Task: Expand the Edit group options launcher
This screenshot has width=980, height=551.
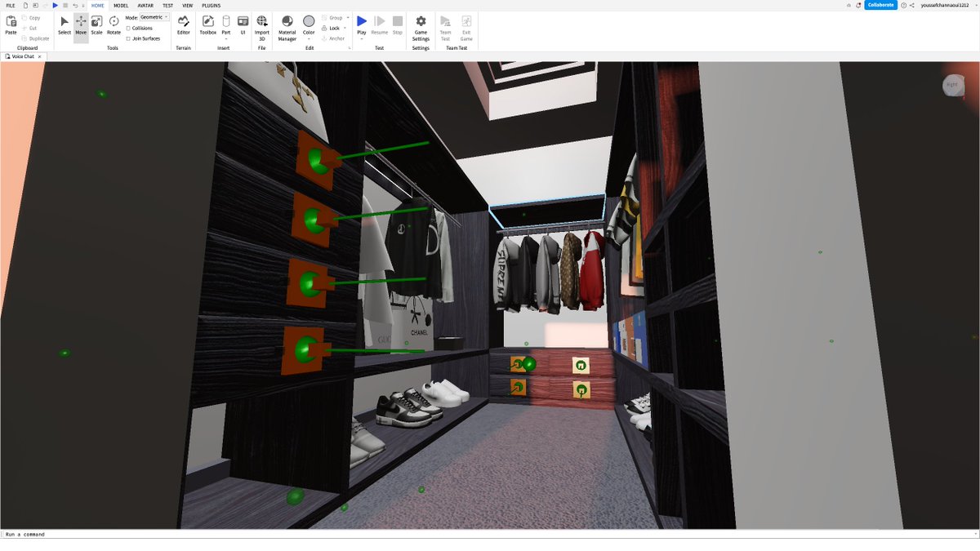Action: [x=350, y=48]
